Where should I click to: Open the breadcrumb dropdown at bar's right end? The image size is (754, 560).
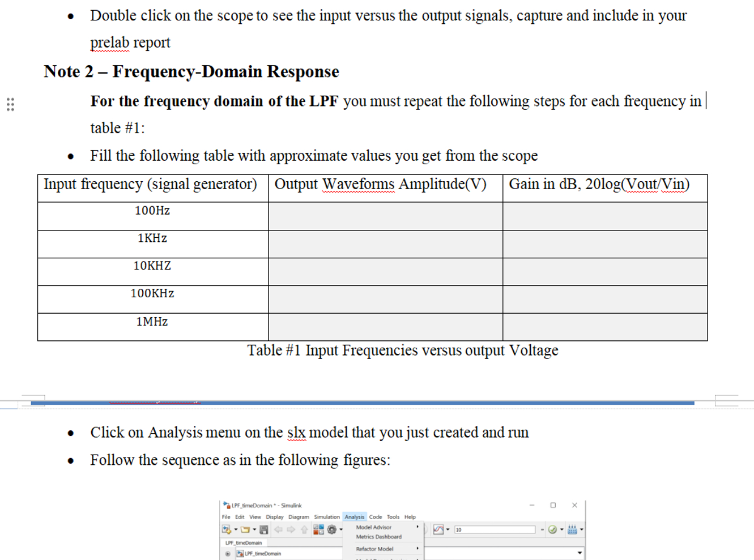[579, 553]
